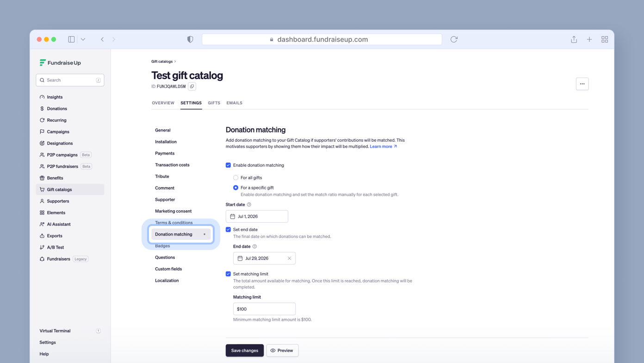Open Comment settings section
The width and height of the screenshot is (644, 363).
(x=165, y=188)
